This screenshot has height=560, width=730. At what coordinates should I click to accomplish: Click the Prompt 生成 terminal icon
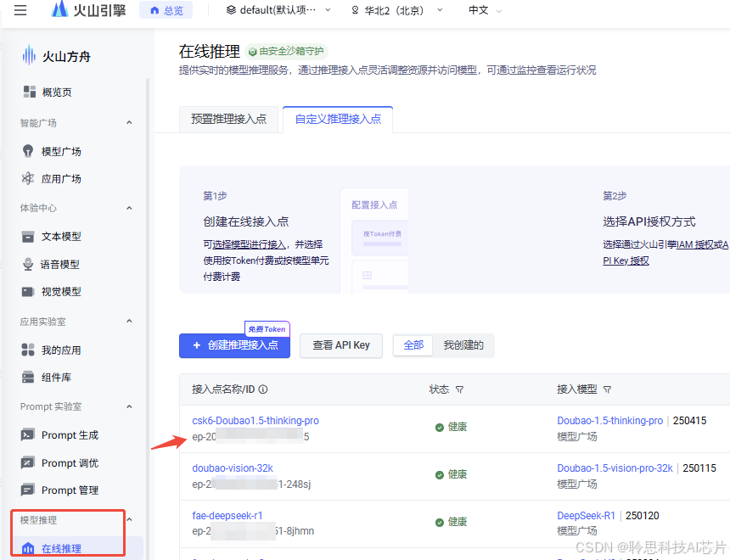[27, 434]
